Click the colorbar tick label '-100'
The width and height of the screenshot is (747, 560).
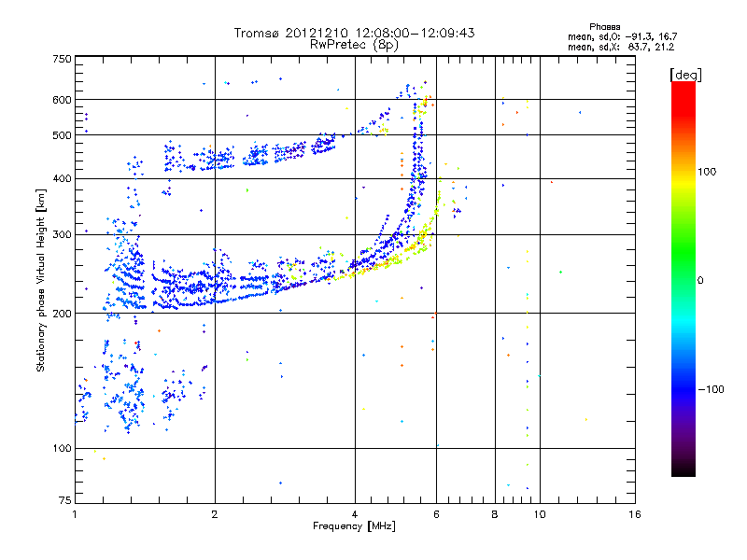[712, 389]
